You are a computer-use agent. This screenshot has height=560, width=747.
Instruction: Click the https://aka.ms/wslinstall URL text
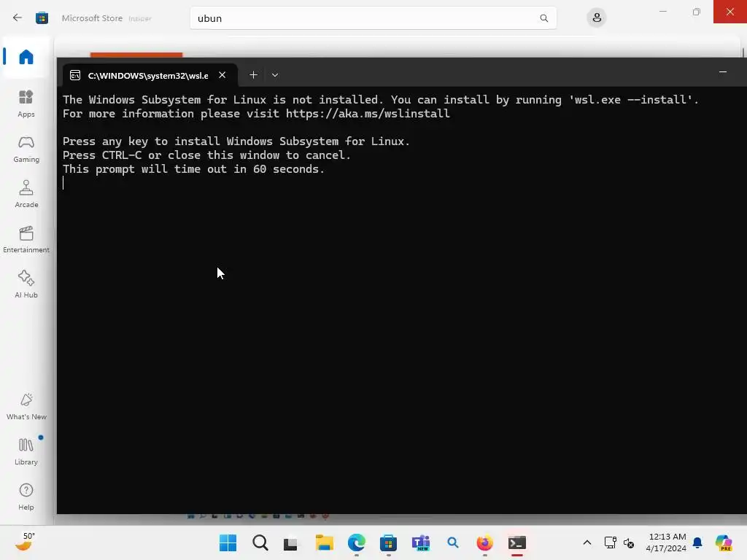[368, 113]
